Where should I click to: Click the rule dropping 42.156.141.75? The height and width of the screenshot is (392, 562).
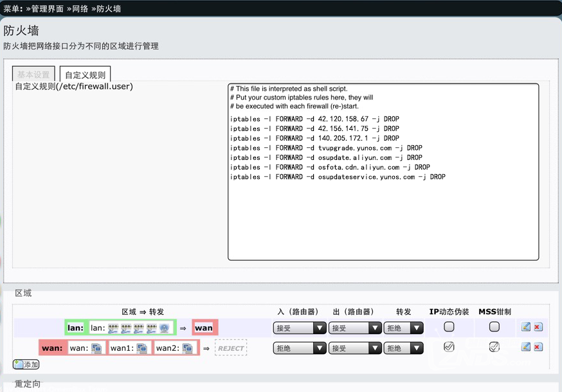[x=314, y=129]
